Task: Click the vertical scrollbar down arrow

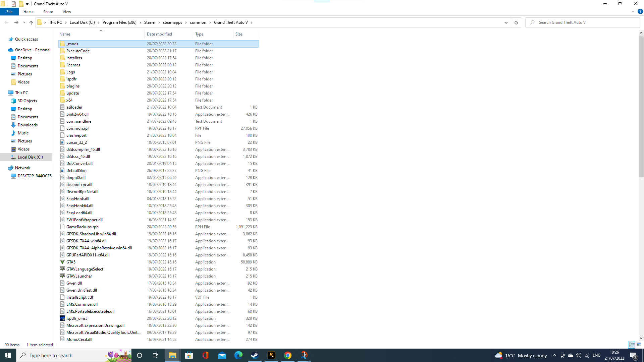Action: (x=641, y=338)
